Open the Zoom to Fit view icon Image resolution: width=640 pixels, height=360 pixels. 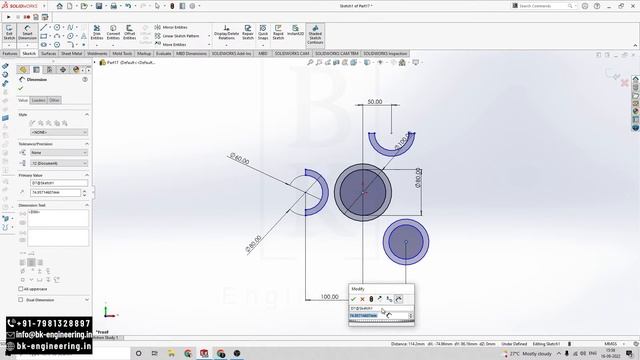310,62
